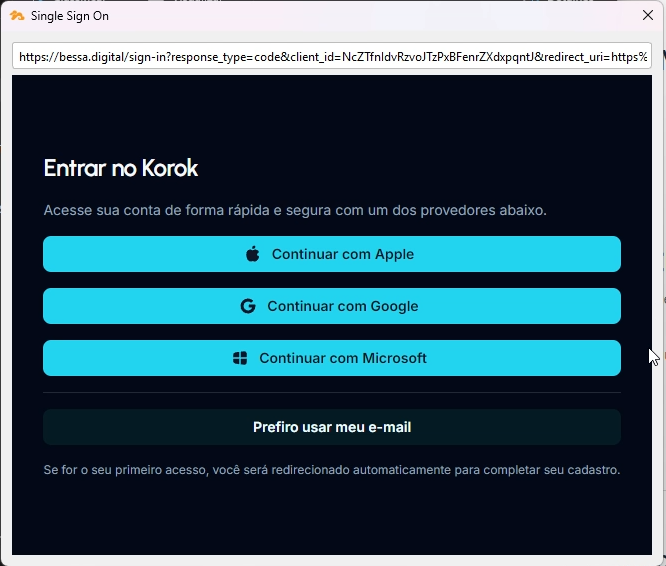Click the Single Sign On window title

70,16
